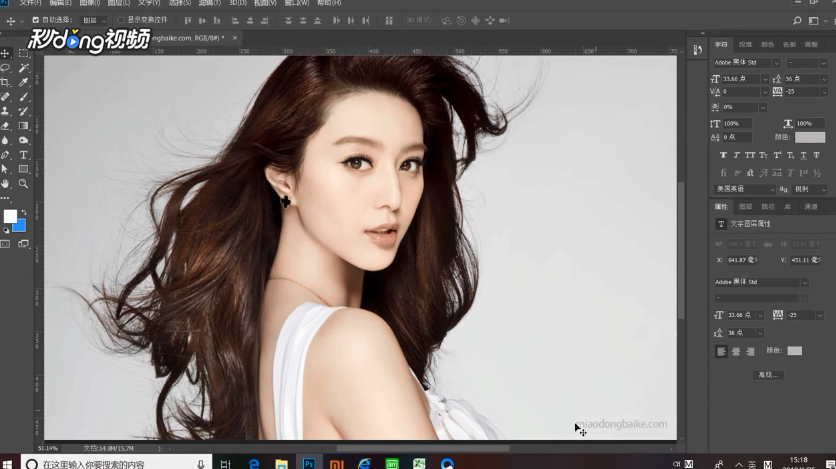Select the Gradient tool
This screenshot has height=469, width=836.
tap(23, 126)
